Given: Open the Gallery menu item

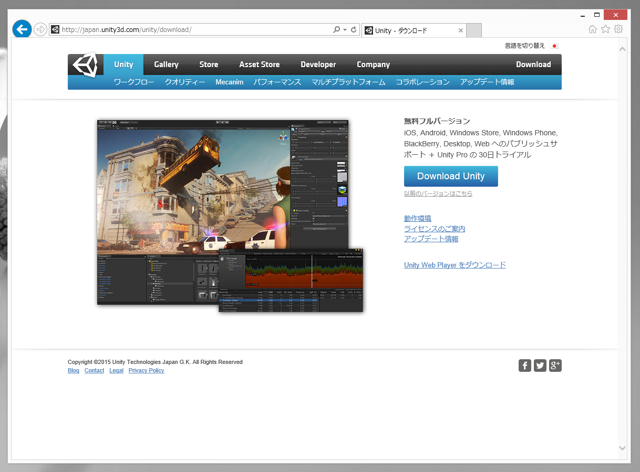Looking at the screenshot, I should 166,65.
